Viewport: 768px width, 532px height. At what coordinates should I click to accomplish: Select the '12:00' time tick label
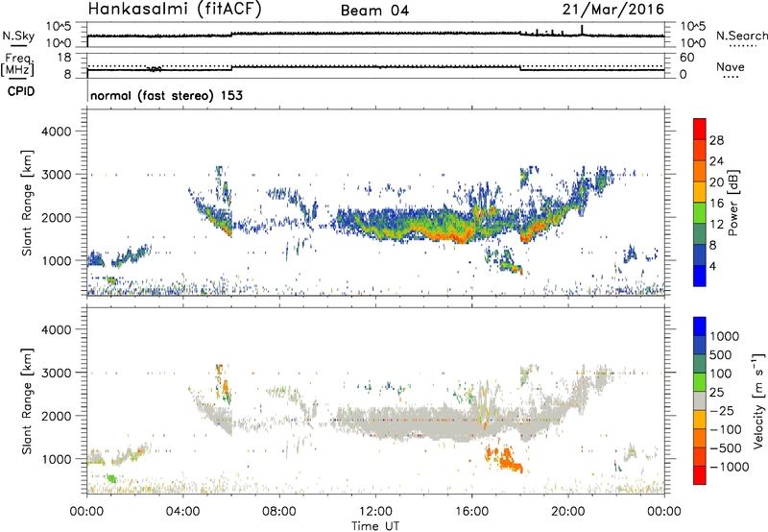[x=375, y=512]
